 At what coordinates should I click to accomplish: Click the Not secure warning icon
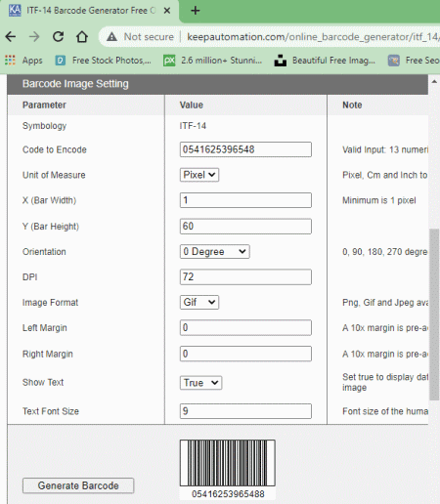tap(111, 37)
